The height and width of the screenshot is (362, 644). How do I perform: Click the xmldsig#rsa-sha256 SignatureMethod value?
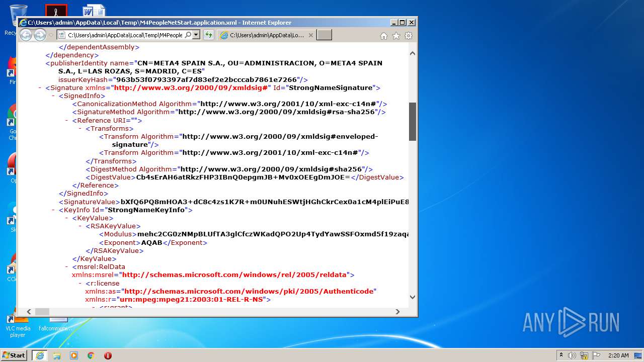277,112
